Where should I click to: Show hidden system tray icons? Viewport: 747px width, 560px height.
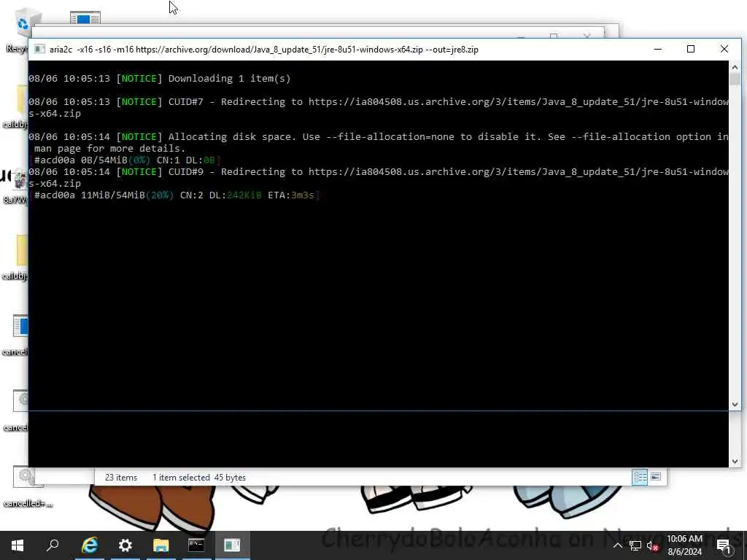pos(617,545)
